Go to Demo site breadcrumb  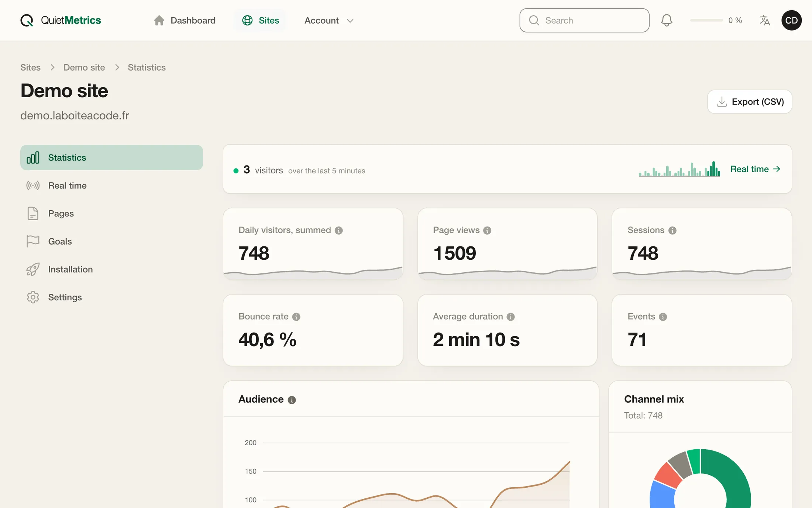(x=84, y=67)
